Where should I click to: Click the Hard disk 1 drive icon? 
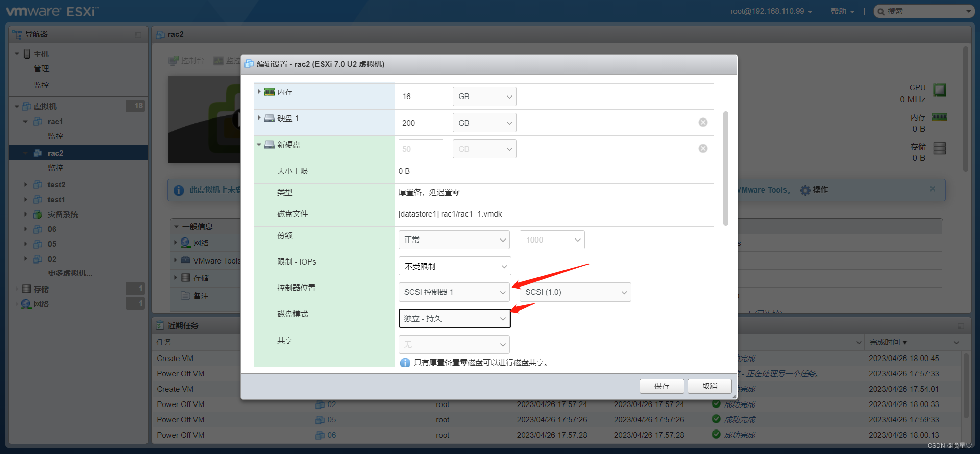269,118
